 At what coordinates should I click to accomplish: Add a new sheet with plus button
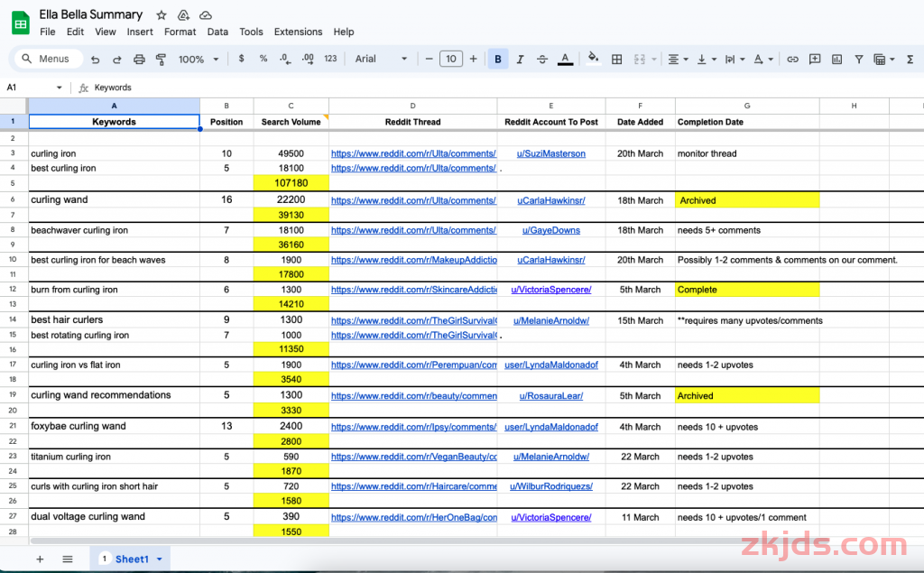40,559
